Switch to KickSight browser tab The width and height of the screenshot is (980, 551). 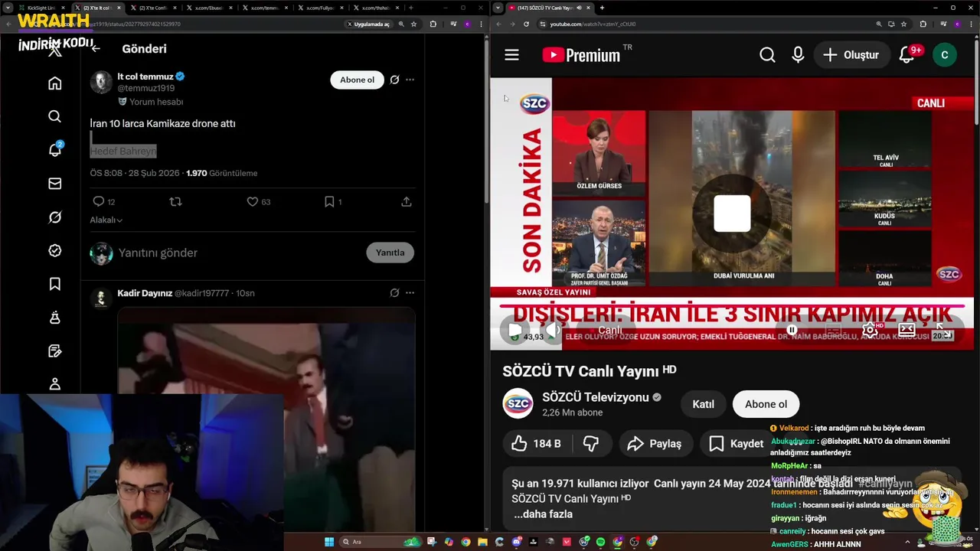point(42,8)
